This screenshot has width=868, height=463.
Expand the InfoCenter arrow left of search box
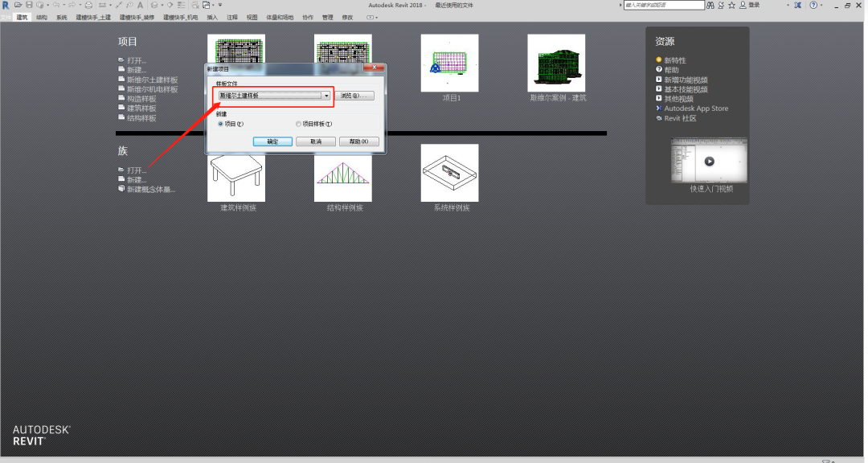click(x=620, y=5)
